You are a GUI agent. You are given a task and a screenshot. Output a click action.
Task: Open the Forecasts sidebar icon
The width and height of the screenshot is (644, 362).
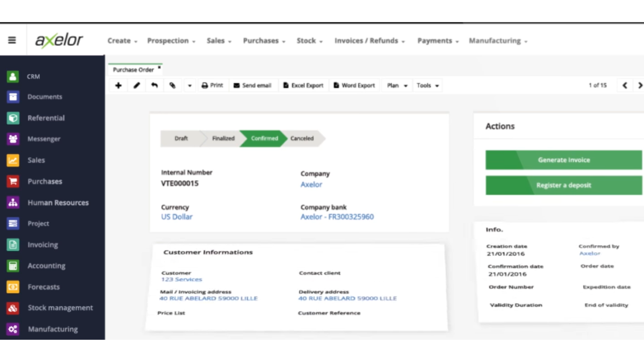tap(13, 287)
